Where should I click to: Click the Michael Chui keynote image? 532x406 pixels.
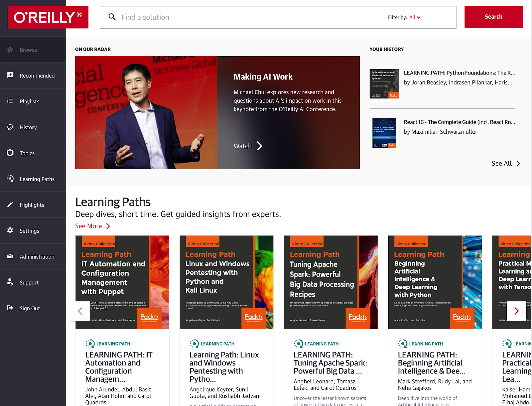146,113
